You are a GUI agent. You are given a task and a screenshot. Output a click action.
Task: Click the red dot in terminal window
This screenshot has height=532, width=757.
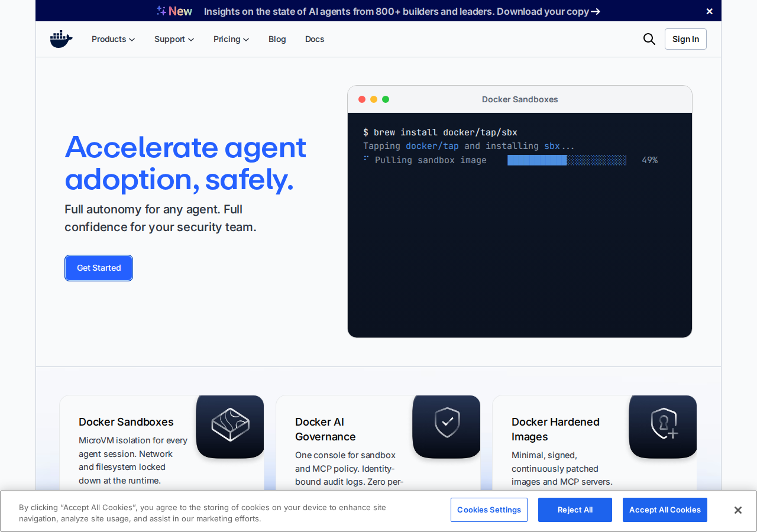362,99
